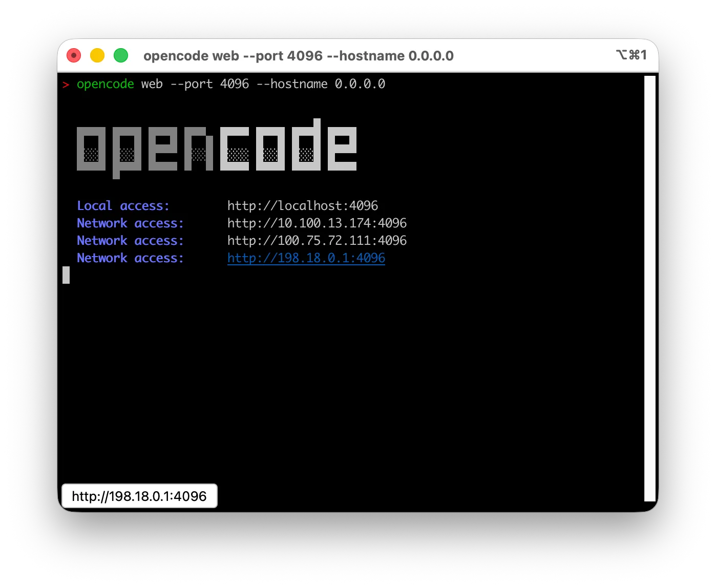The height and width of the screenshot is (588, 716).
Task: Select the http://10.100.13.174:4096 network URL
Action: 317,223
